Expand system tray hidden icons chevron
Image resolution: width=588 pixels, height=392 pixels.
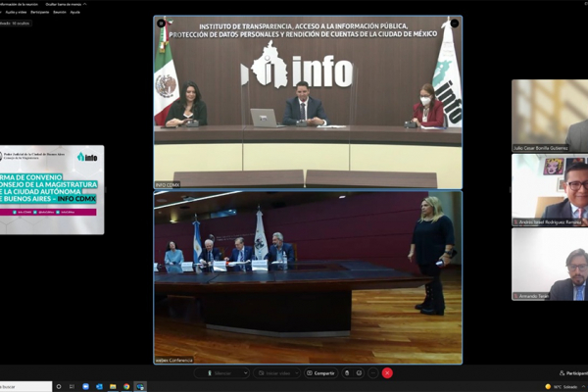pyautogui.click(x=583, y=387)
